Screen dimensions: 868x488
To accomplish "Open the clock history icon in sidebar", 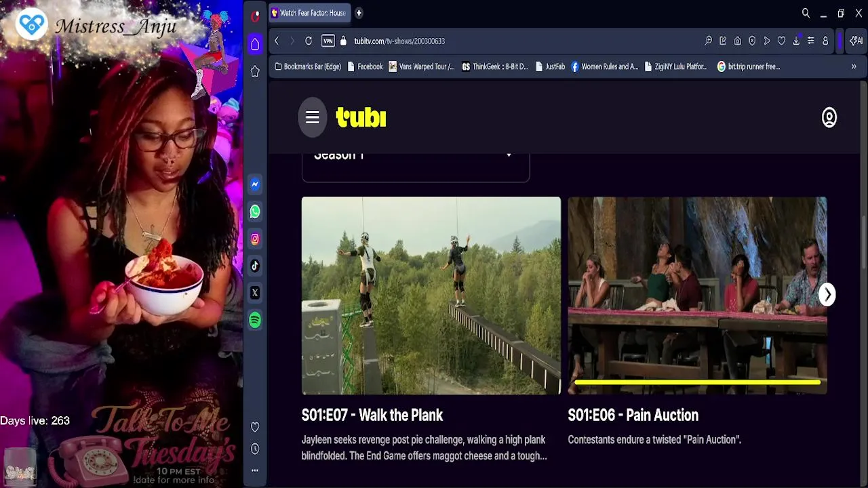I will [x=255, y=449].
